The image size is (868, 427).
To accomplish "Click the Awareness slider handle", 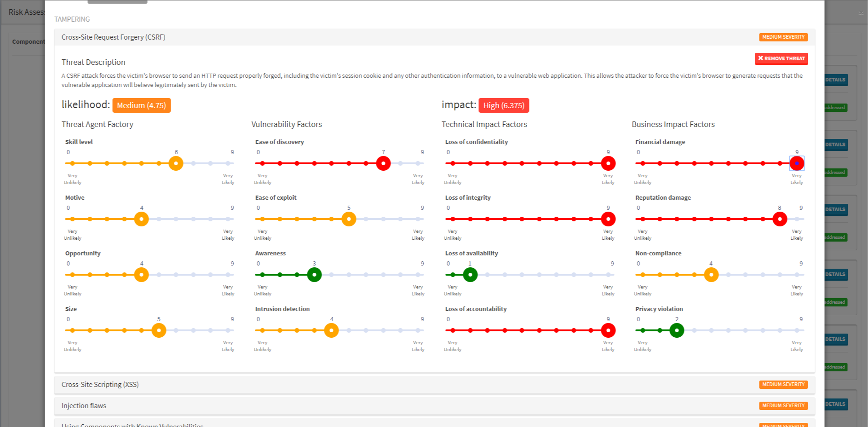I will [x=314, y=275].
